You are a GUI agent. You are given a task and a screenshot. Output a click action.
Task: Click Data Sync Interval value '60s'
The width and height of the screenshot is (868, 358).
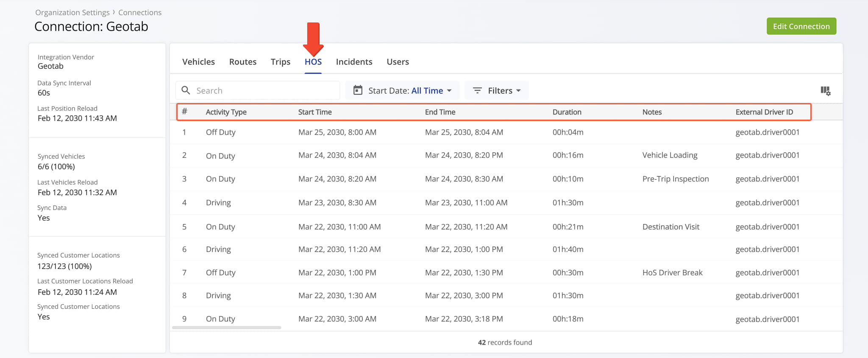44,93
